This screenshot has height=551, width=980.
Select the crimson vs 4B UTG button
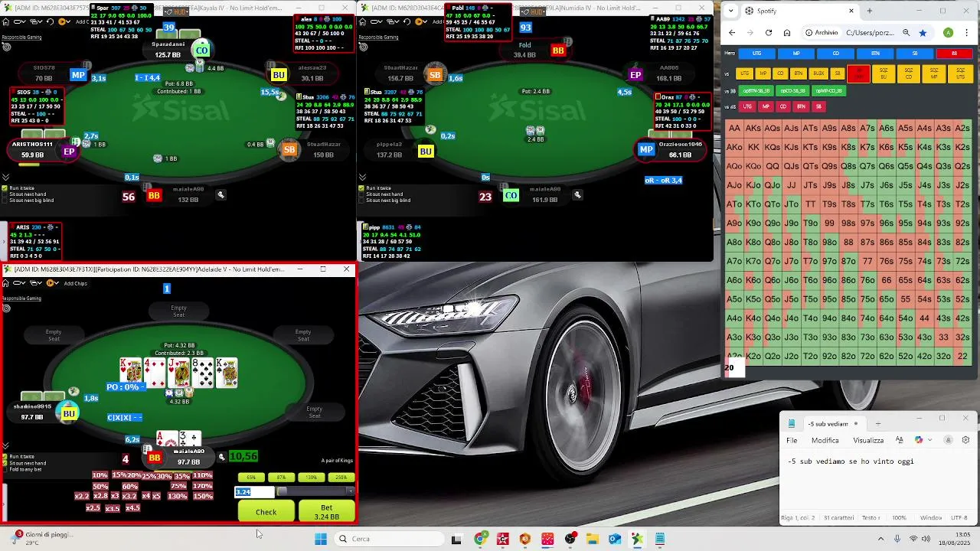[747, 106]
